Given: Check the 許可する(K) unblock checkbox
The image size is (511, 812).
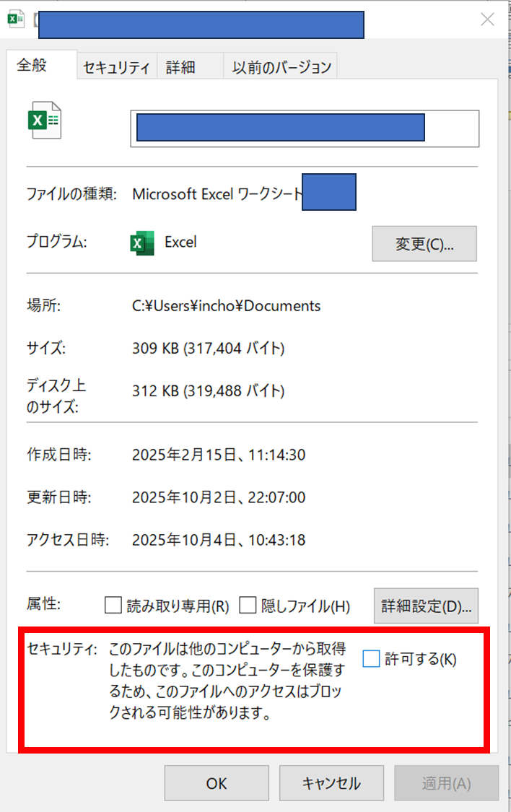Looking at the screenshot, I should pyautogui.click(x=371, y=659).
